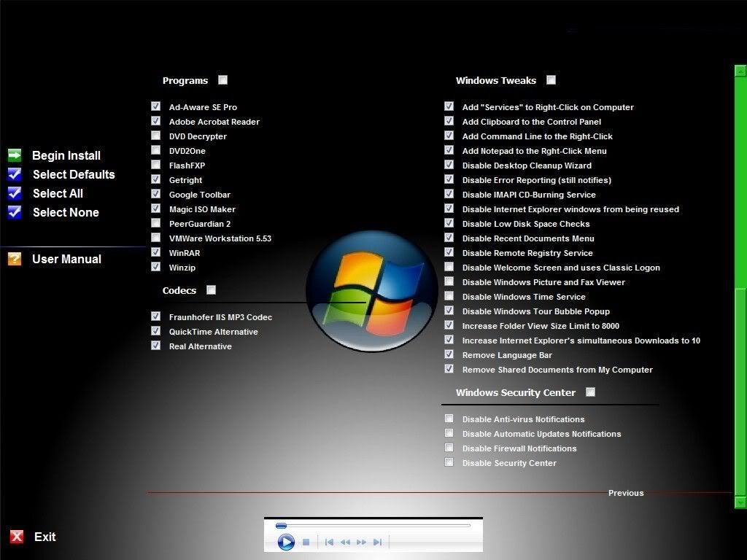Uncheck Google Toolbar

click(x=156, y=194)
